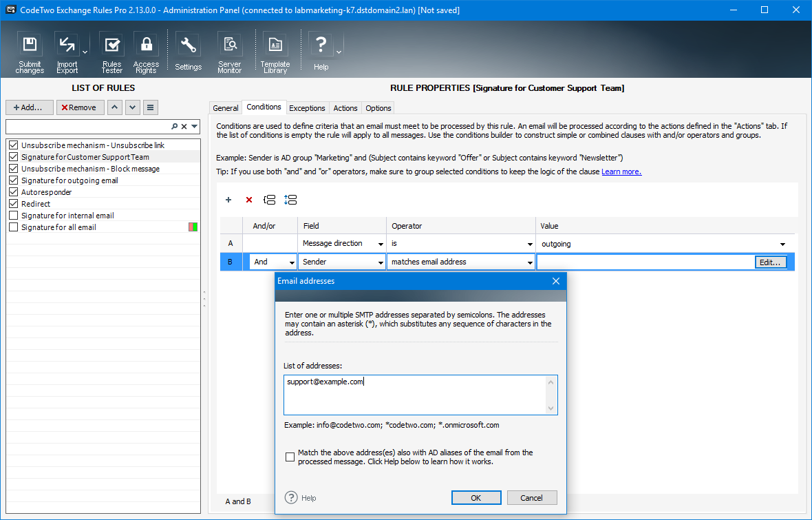
Task: Delete the condition with the red X icon
Action: click(x=249, y=200)
